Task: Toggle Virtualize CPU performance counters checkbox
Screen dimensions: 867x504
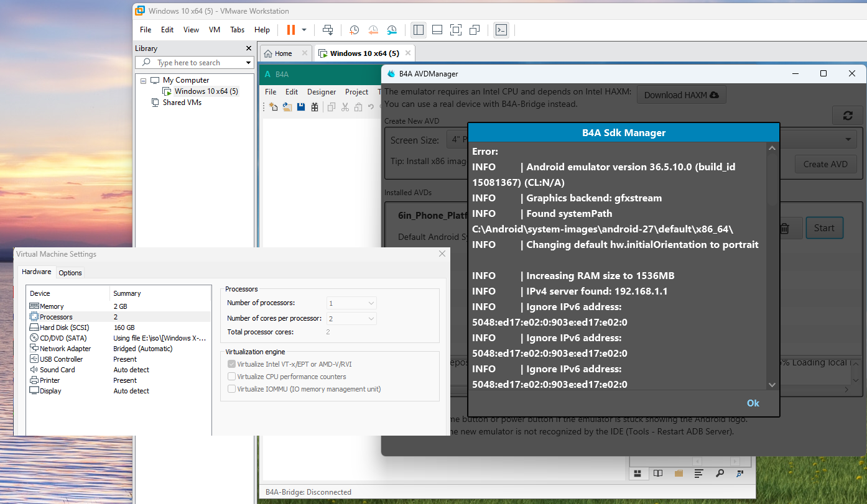Action: click(232, 377)
